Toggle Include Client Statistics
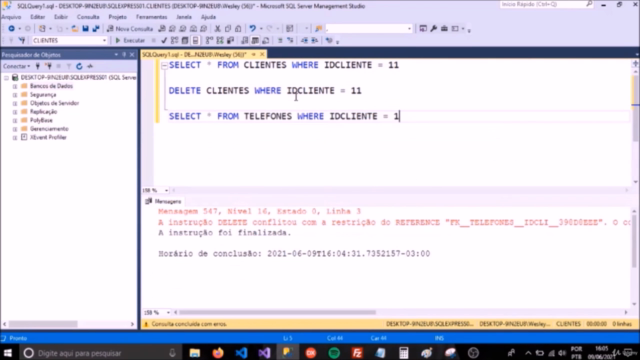Screen dimensions: 640x360 pos(231,40)
